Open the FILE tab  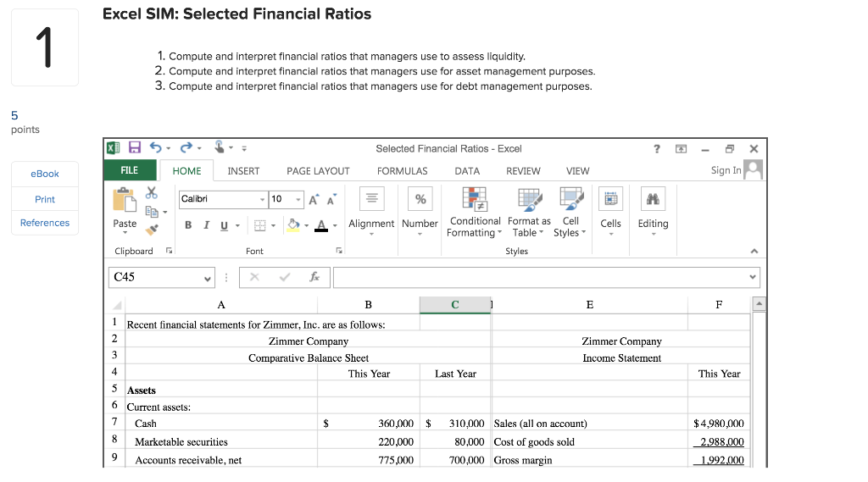(x=130, y=170)
